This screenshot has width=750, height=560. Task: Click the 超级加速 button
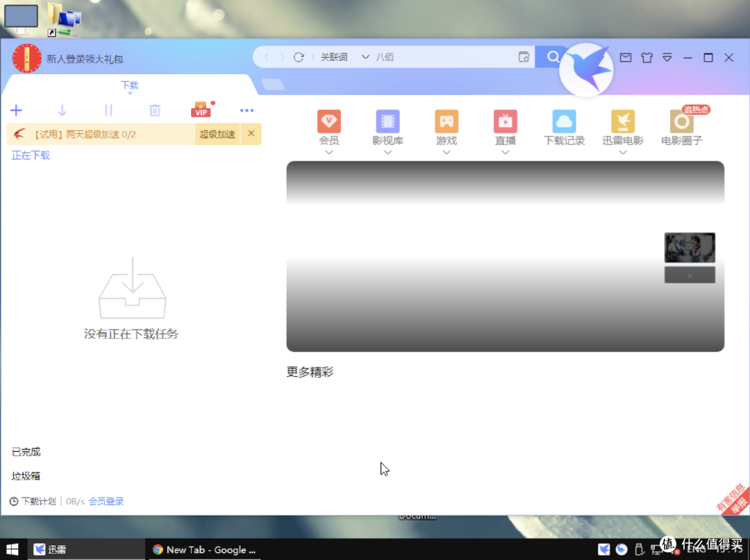coord(217,134)
